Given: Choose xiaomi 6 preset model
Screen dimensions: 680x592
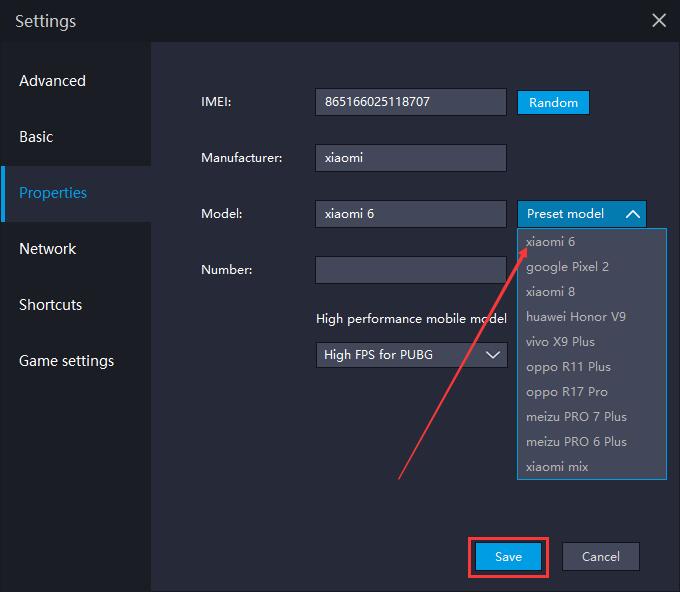Looking at the screenshot, I should pos(592,242).
